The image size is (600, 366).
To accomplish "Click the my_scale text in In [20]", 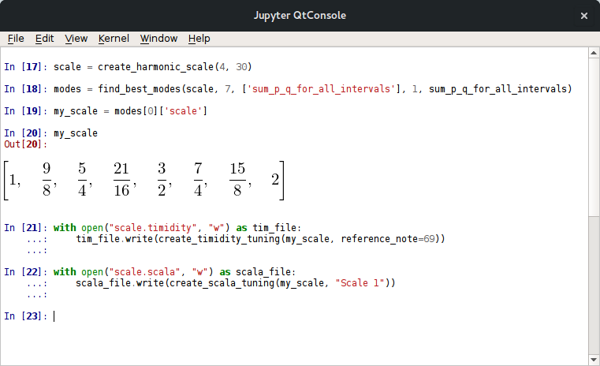I will click(x=75, y=134).
